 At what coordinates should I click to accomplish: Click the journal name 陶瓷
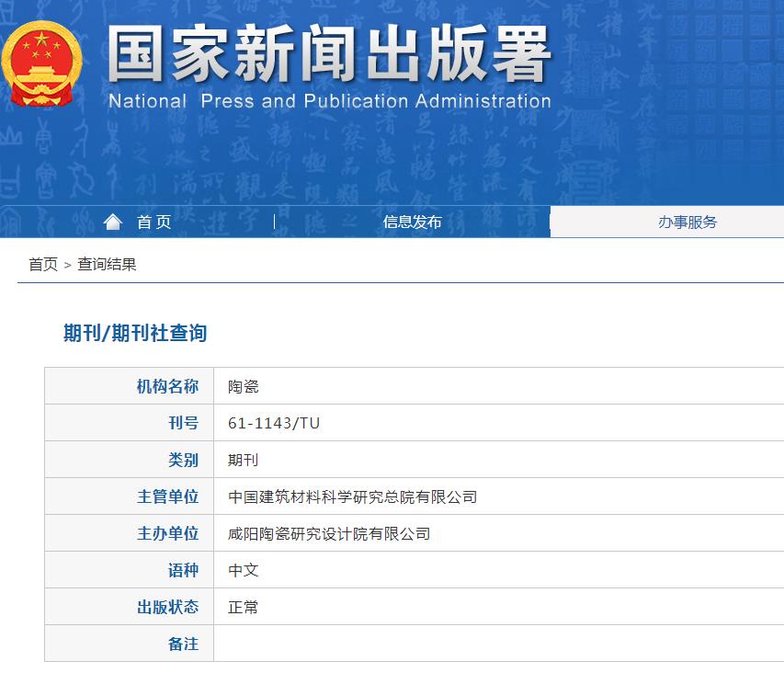pyautogui.click(x=243, y=385)
